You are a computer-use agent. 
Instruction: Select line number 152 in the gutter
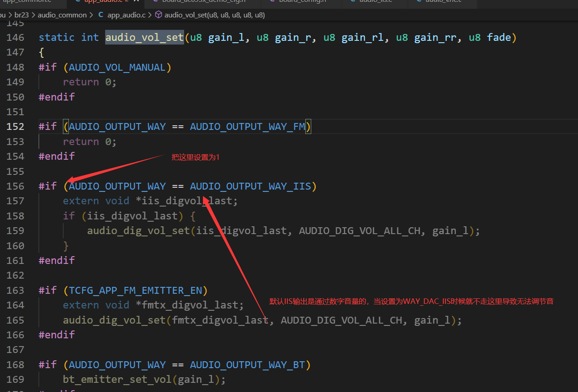tap(15, 127)
